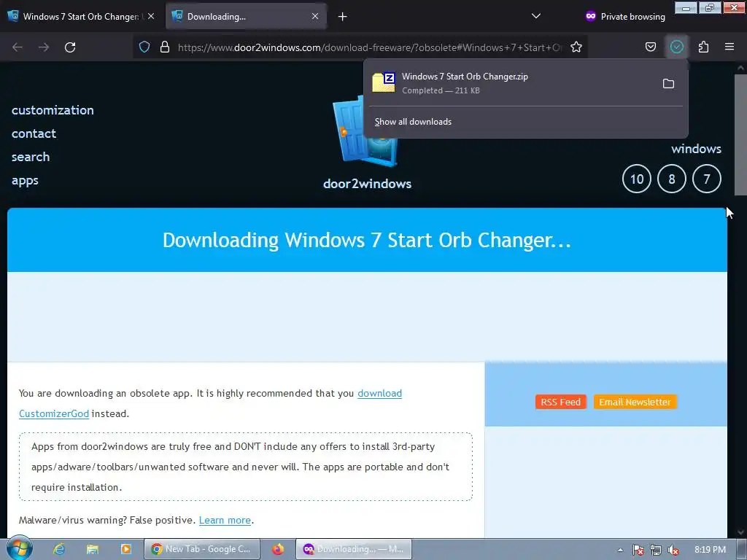Image resolution: width=747 pixels, height=560 pixels.
Task: Open the apps site menu link
Action: click(25, 181)
